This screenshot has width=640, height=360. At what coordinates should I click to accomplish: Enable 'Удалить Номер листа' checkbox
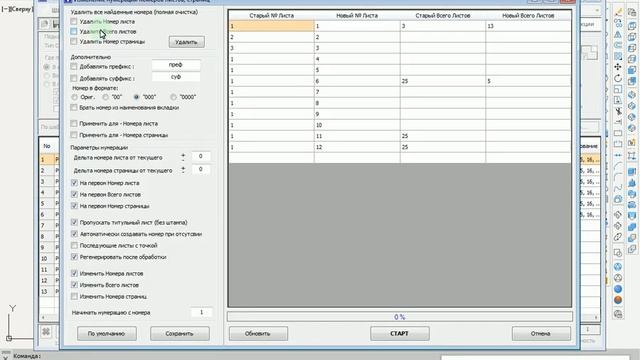tap(73, 21)
